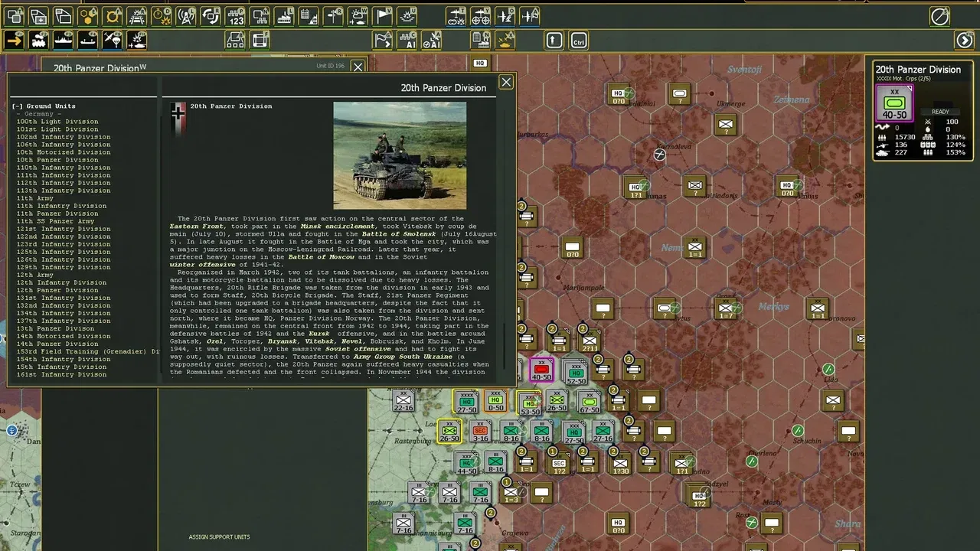Collapse the Ground Units tree section
Image resolution: width=980 pixels, height=551 pixels.
tap(17, 106)
